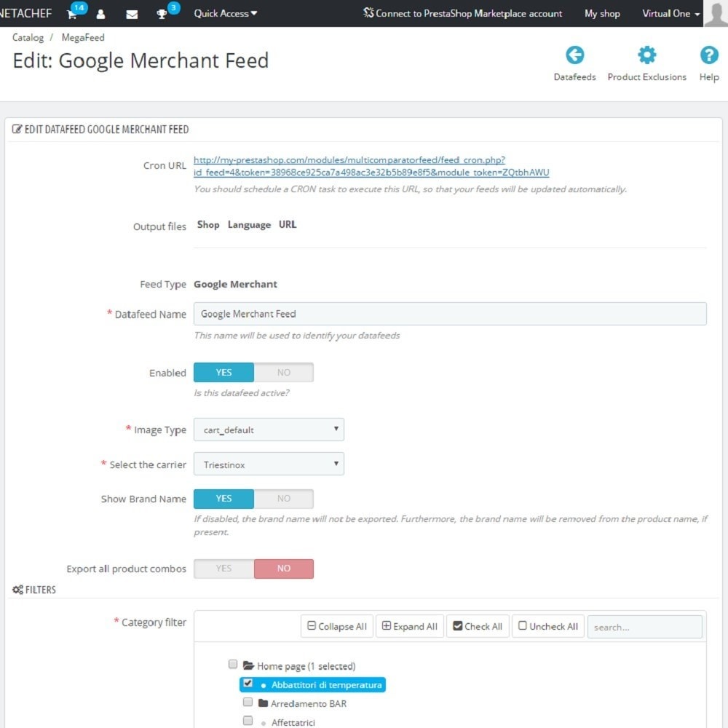Viewport: 728px width, 728px height.
Task: Open the Quick Access dropdown menu
Action: 225,13
